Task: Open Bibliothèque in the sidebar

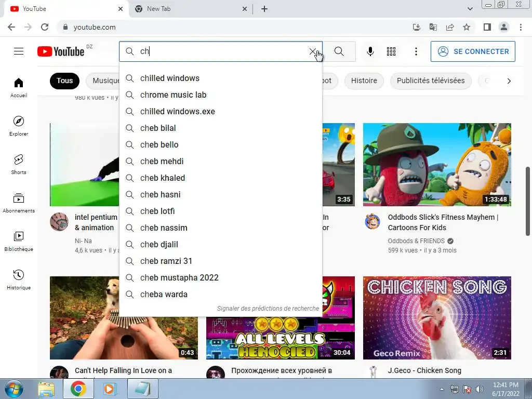Action: [19, 241]
